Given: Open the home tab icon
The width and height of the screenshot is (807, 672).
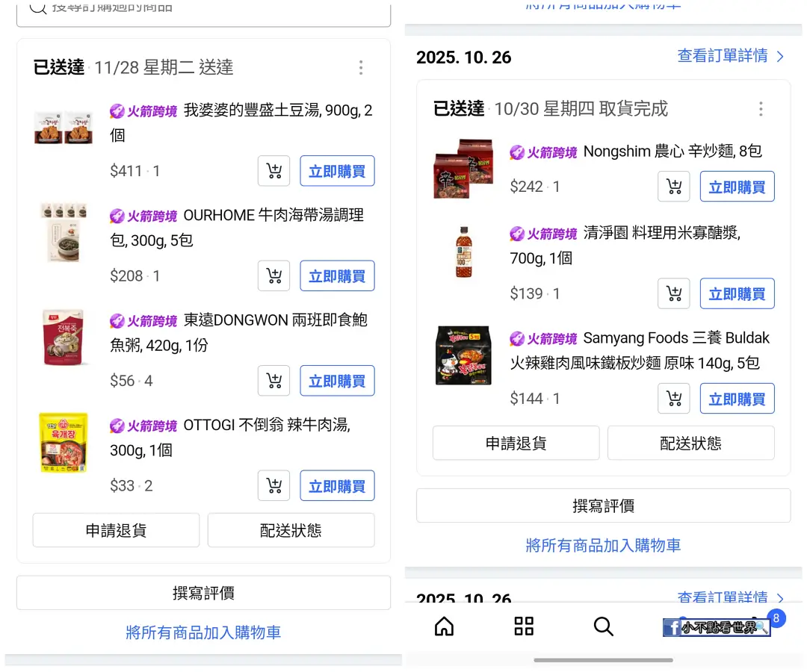Looking at the screenshot, I should pyautogui.click(x=444, y=626).
